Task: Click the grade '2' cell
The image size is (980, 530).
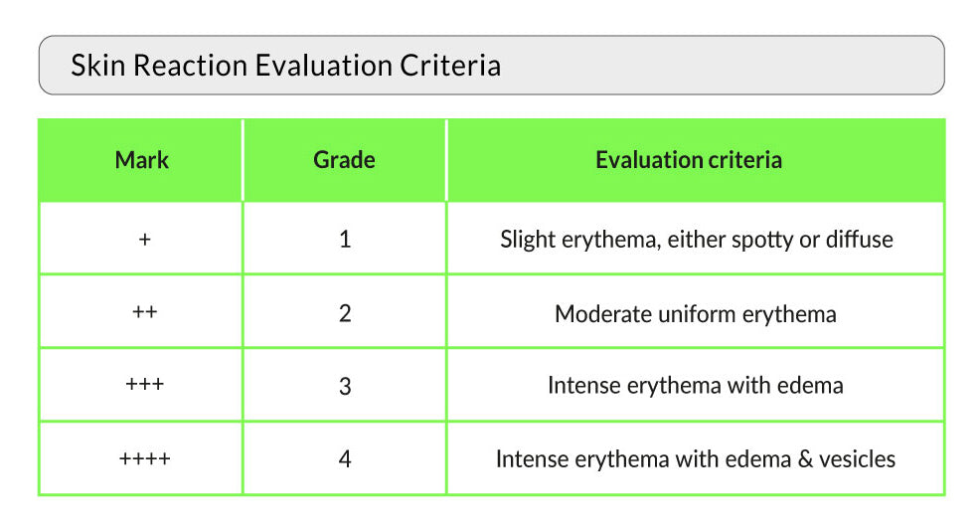Action: 345,313
